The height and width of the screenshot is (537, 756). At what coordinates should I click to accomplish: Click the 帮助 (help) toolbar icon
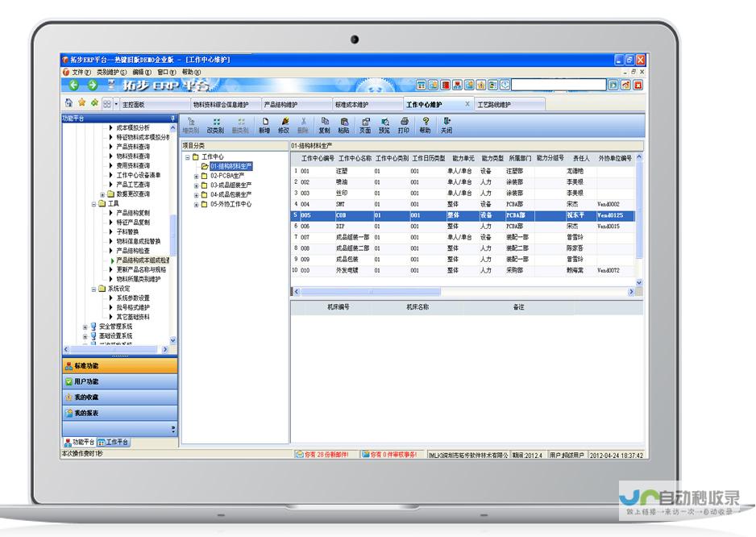click(x=425, y=126)
